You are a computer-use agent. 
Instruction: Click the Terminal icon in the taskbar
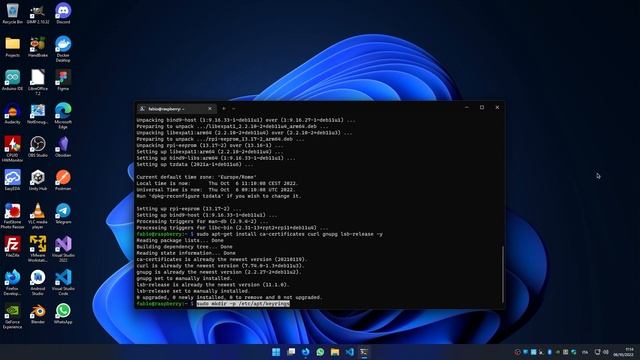point(364,352)
